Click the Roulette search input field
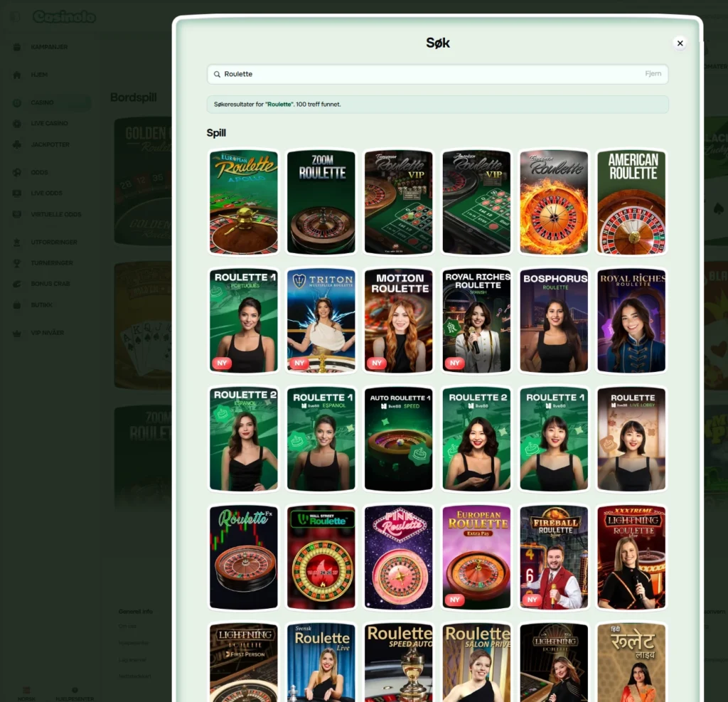This screenshot has width=728, height=702. [x=437, y=74]
